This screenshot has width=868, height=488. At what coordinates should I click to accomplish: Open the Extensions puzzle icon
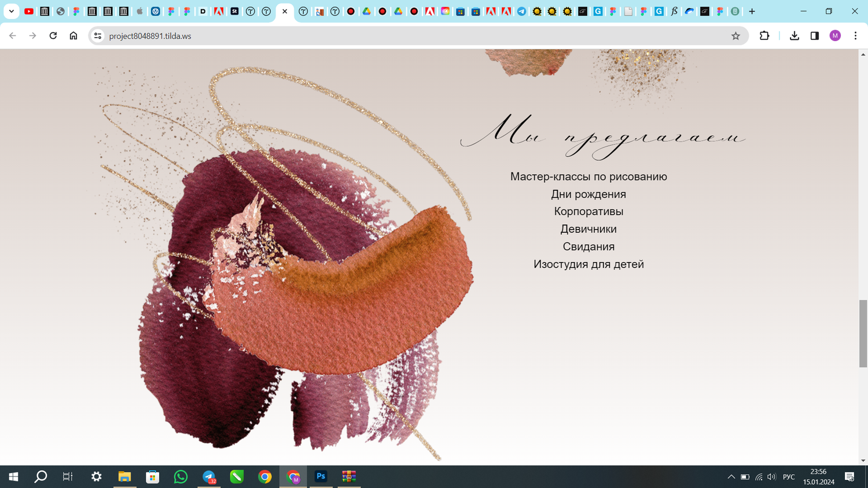coord(764,36)
